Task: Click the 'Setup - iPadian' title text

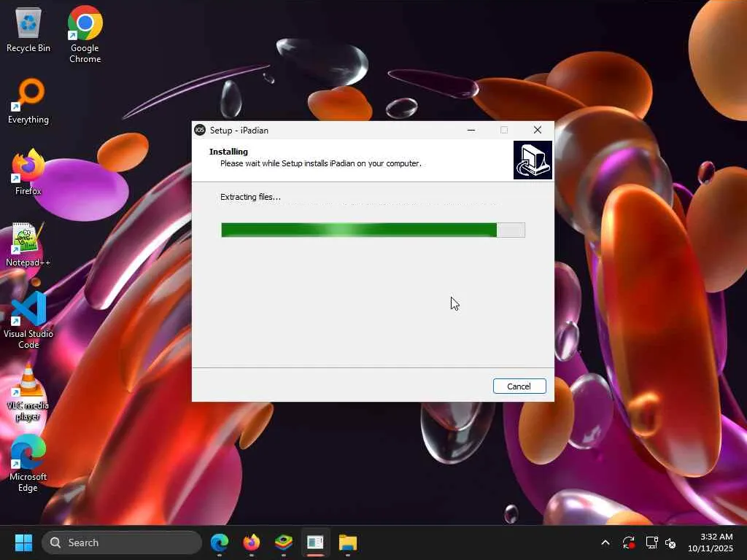Action: (239, 130)
